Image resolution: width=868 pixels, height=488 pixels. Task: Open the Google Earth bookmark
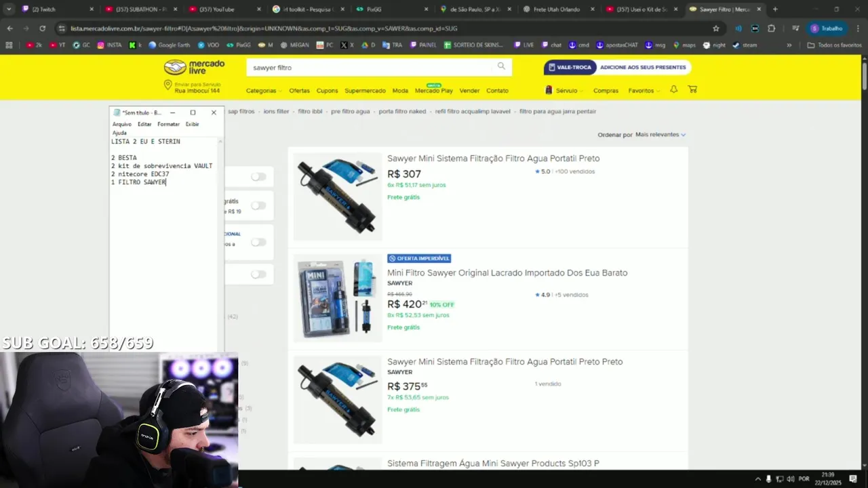(170, 45)
